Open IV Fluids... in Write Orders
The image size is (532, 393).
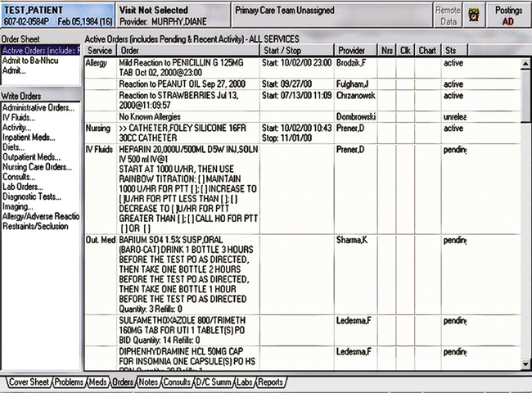click(20, 118)
